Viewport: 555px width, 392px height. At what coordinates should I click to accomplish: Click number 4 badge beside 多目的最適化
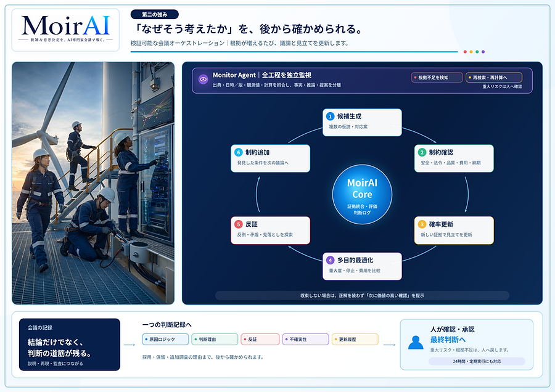point(330,260)
